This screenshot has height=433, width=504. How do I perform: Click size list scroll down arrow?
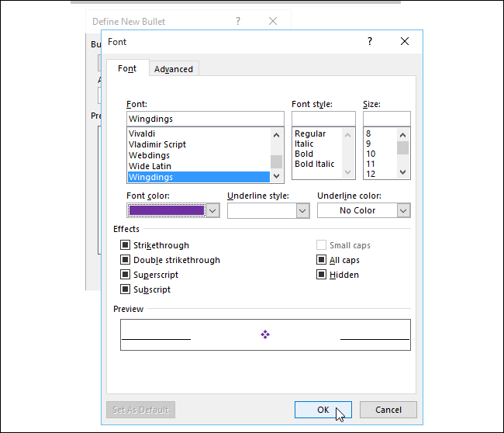click(402, 172)
